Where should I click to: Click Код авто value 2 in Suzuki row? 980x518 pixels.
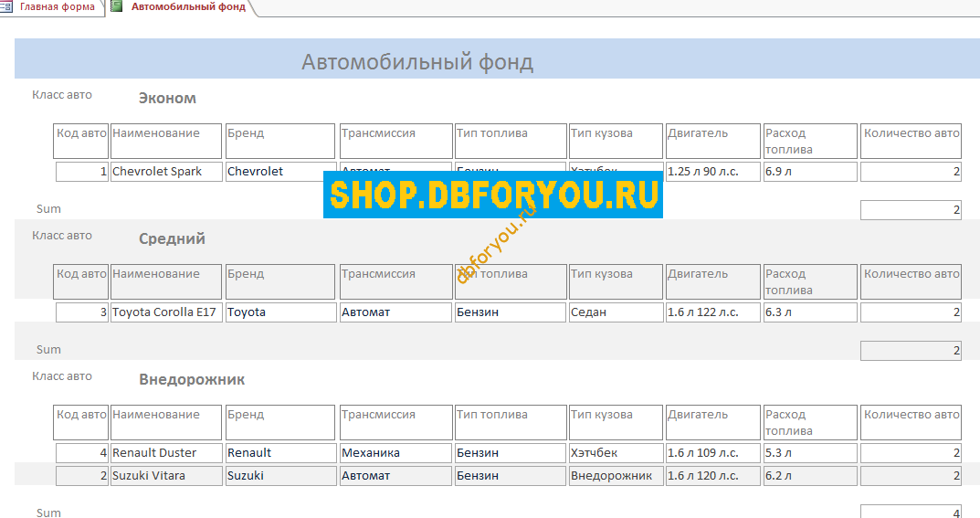coord(82,476)
